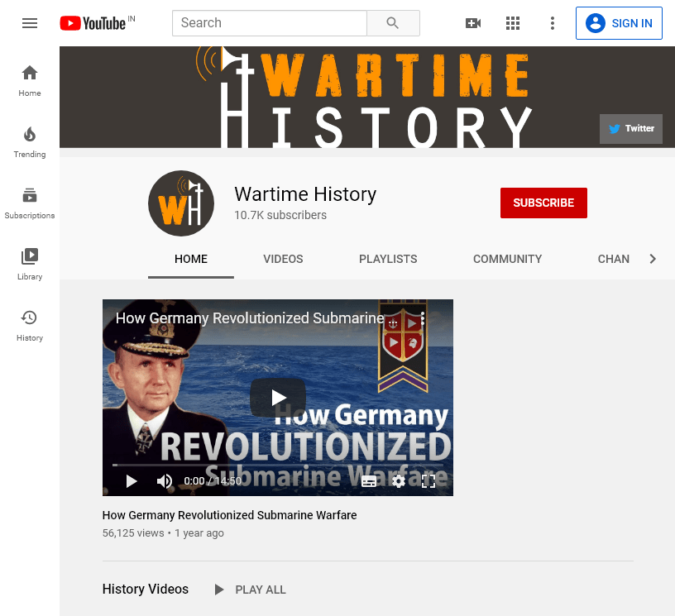Click the small play button in the player controls
Image resolution: width=675 pixels, height=616 pixels.
point(132,481)
